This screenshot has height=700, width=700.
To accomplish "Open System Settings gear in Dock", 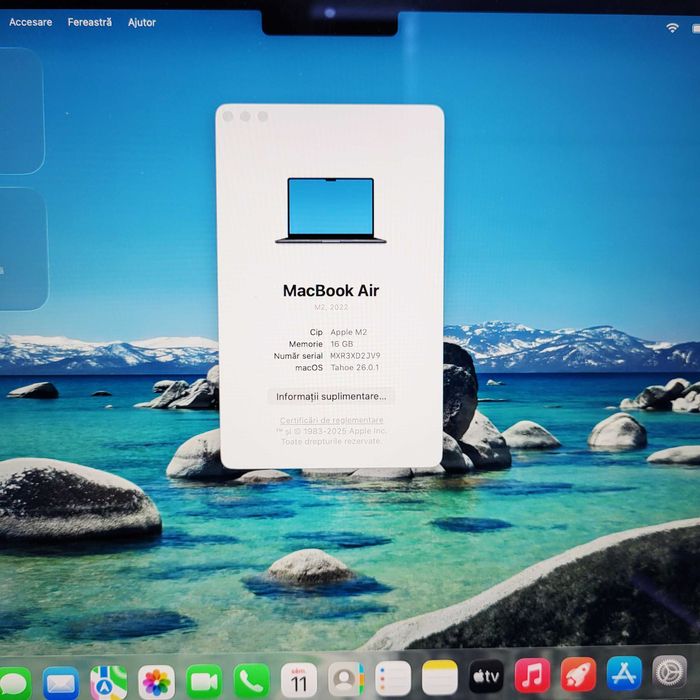I will (x=670, y=672).
